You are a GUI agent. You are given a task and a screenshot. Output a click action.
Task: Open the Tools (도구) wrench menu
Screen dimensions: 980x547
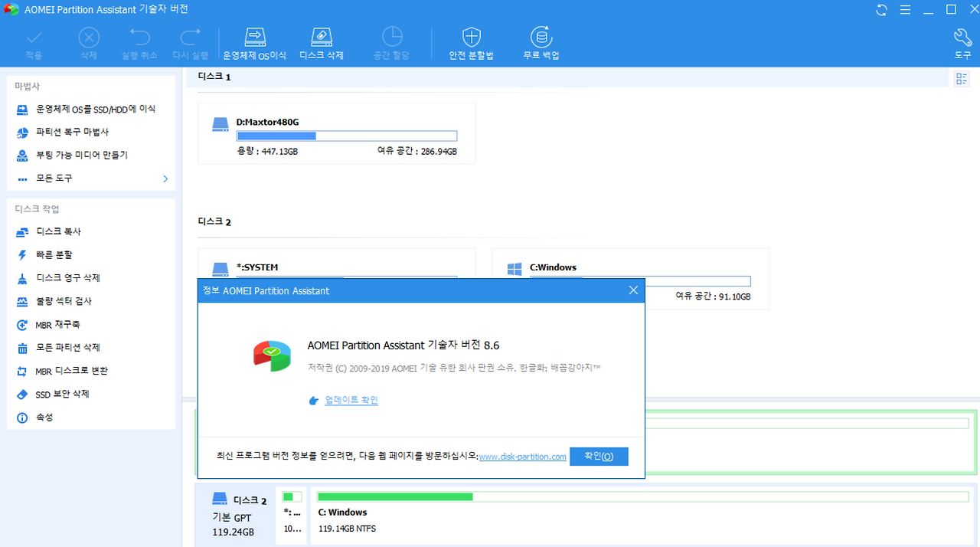[x=962, y=44]
